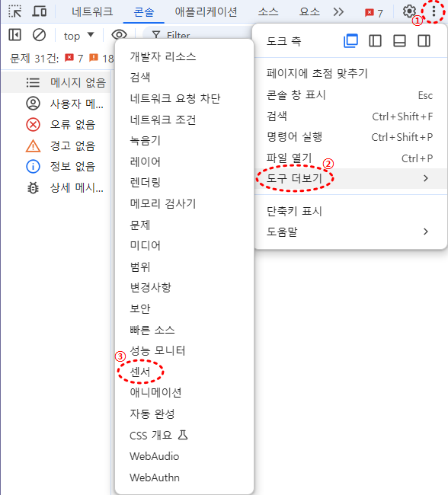Open 범위 tool
448x495 pixels.
[x=184, y=267]
